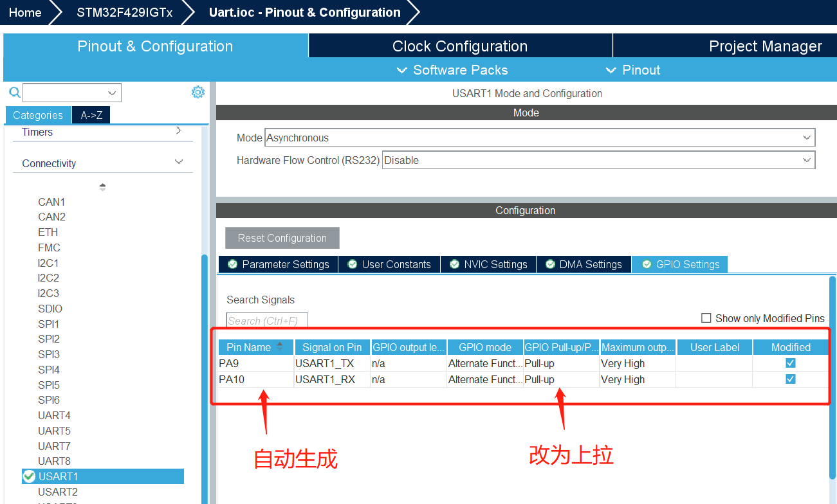This screenshot has height=504, width=837.
Task: Select SPI1 peripheral
Action: tap(48, 324)
